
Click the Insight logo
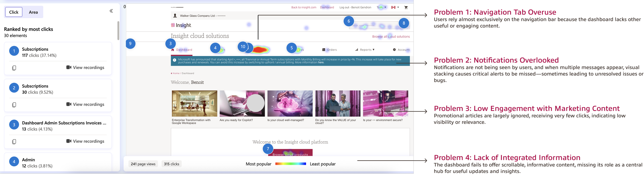coord(181,25)
